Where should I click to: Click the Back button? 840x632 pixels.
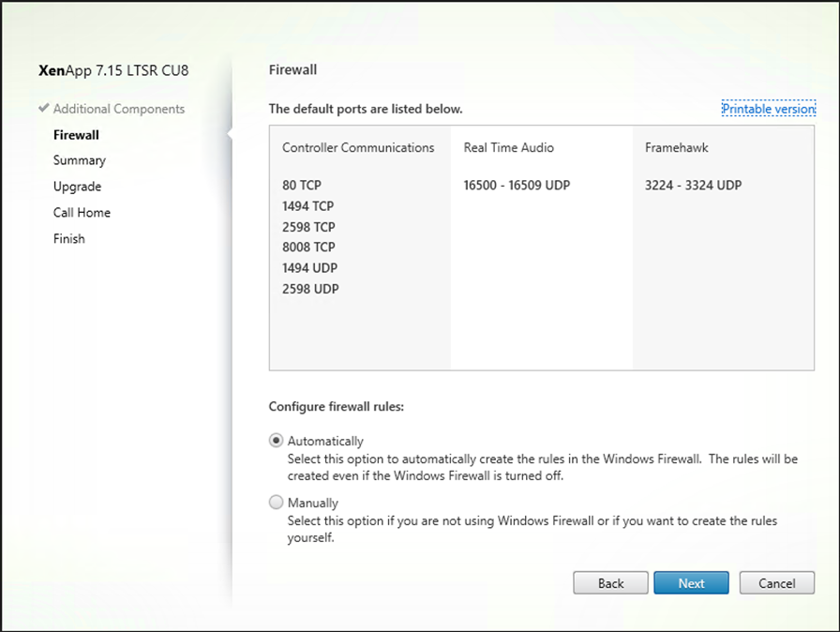click(610, 582)
